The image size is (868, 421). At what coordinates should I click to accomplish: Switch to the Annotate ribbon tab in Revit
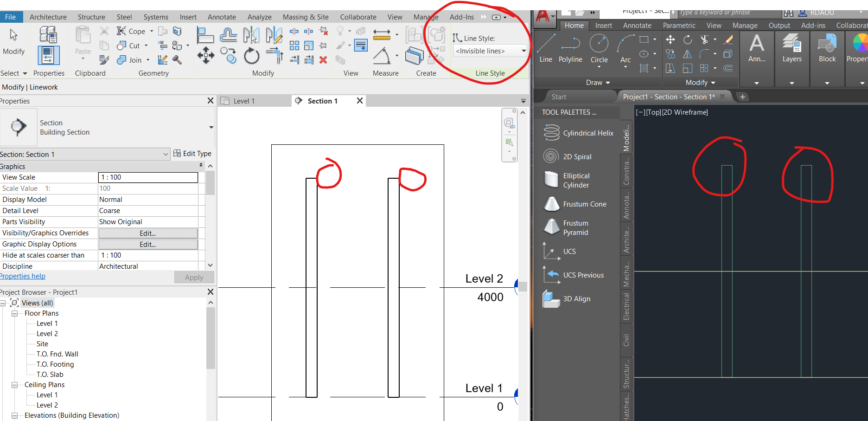click(x=222, y=17)
